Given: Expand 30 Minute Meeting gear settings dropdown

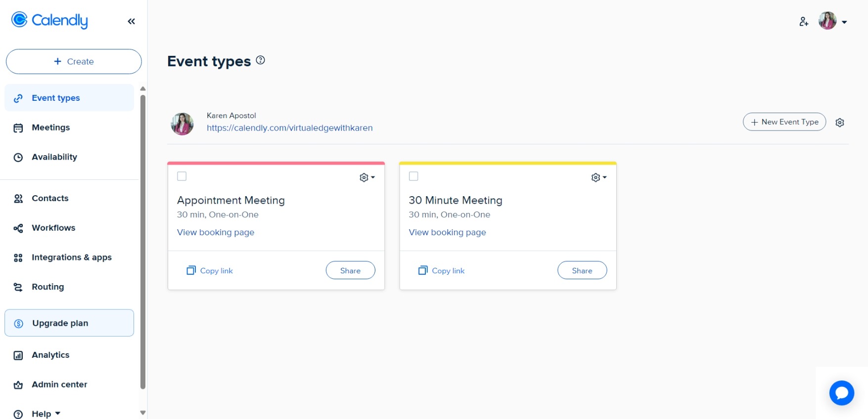Looking at the screenshot, I should (x=598, y=177).
